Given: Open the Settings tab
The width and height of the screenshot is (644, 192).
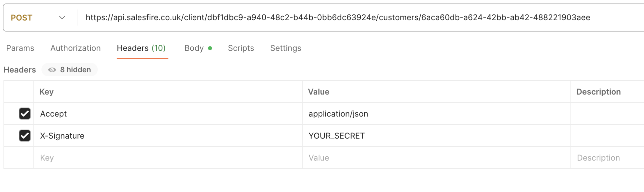Looking at the screenshot, I should click(285, 48).
